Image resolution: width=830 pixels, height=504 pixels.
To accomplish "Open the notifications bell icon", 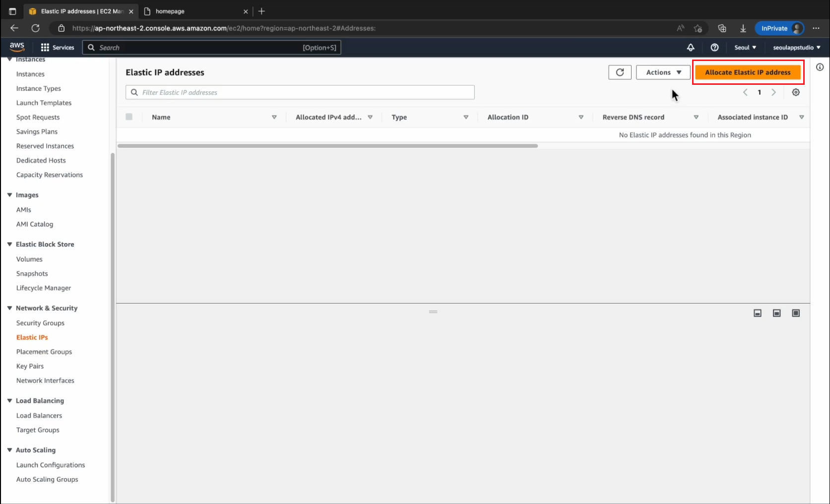I will pyautogui.click(x=691, y=48).
